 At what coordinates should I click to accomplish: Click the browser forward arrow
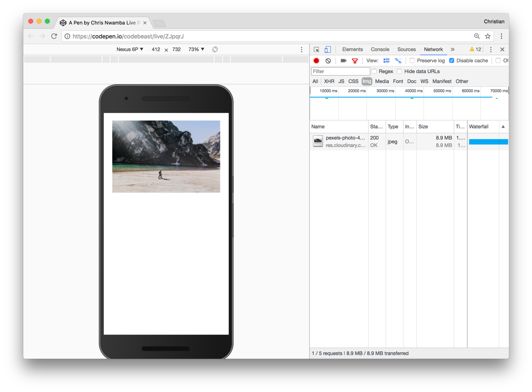pyautogui.click(x=42, y=36)
